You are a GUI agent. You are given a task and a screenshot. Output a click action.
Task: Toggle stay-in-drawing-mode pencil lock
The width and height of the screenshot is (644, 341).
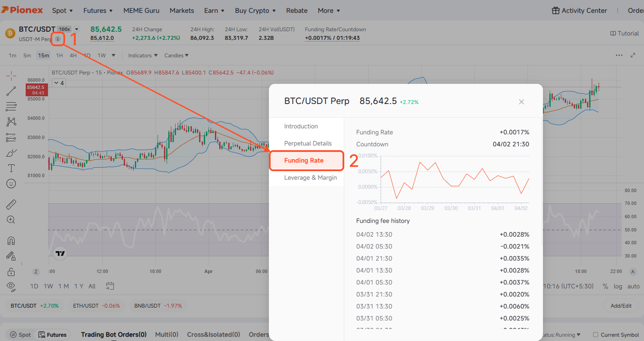pos(11,256)
